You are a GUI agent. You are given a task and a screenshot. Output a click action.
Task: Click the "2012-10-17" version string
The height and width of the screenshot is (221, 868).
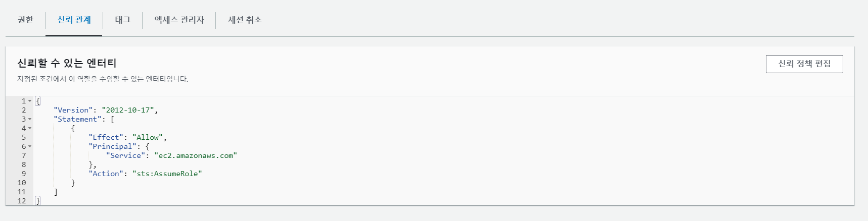(128, 110)
